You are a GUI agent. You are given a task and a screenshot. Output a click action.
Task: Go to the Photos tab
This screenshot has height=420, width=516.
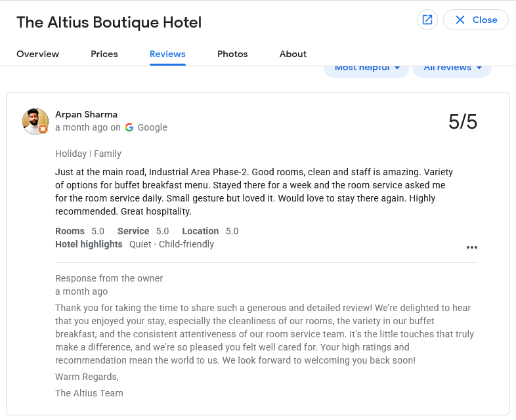232,54
